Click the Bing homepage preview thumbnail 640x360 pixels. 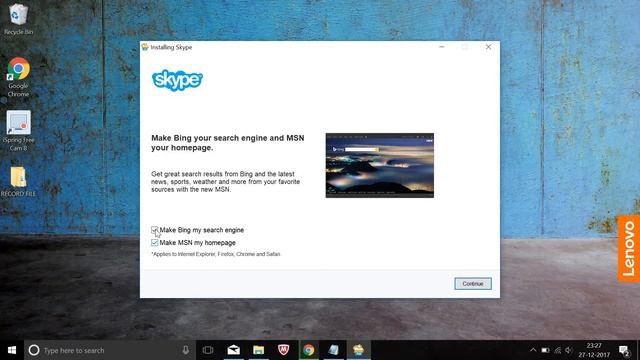(380, 165)
